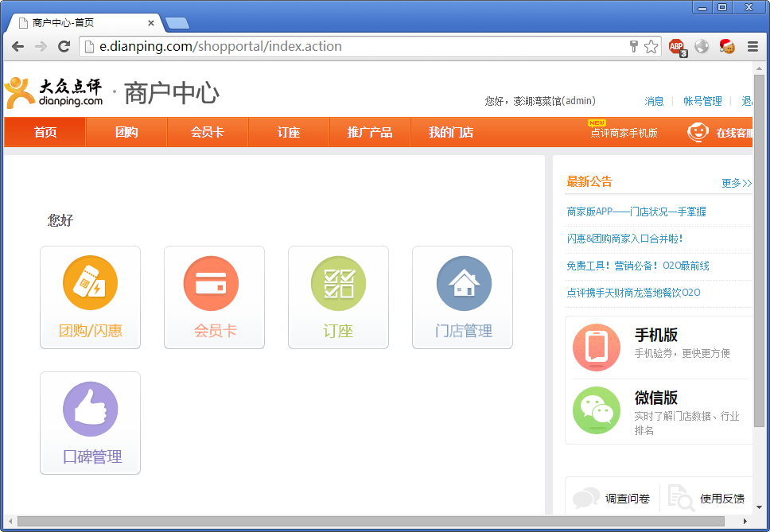Close the 商户中心-首页 browser tab
The image size is (770, 532).
point(151,23)
